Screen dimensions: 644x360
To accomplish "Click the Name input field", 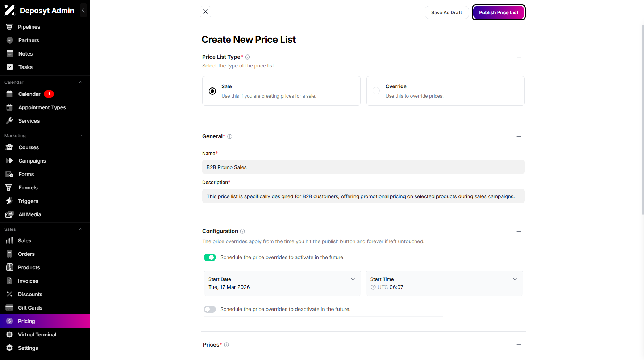I will pos(363,167).
